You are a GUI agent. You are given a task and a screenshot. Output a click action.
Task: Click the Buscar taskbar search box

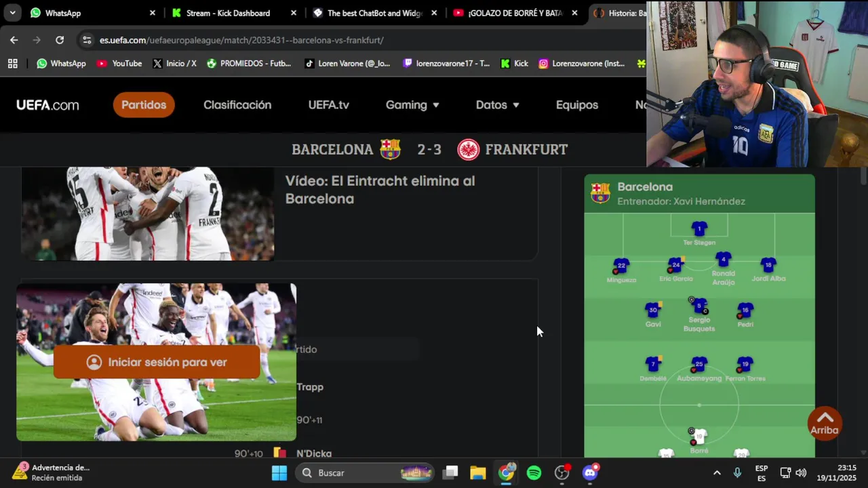pos(365,472)
